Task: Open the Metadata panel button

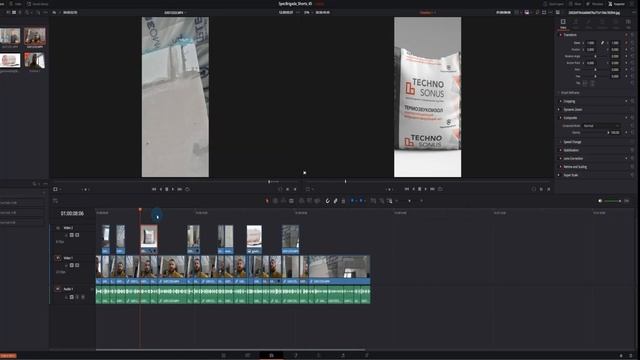Action: (x=594, y=4)
